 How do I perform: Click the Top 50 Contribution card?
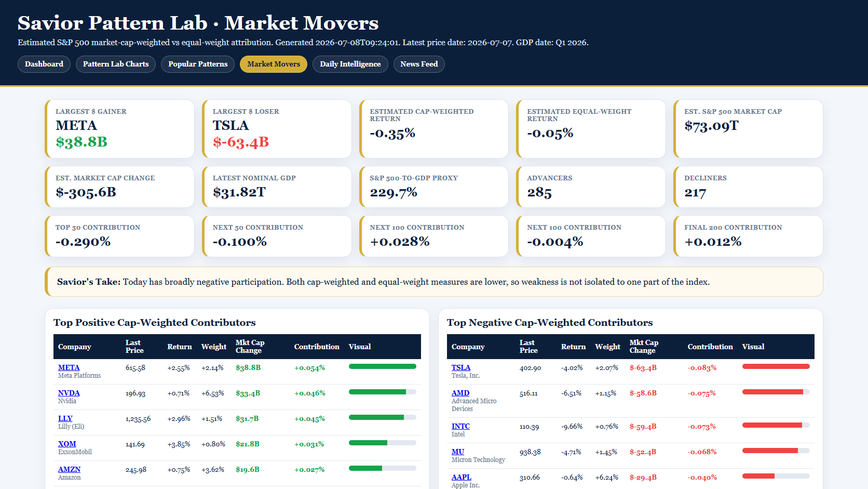click(x=119, y=236)
